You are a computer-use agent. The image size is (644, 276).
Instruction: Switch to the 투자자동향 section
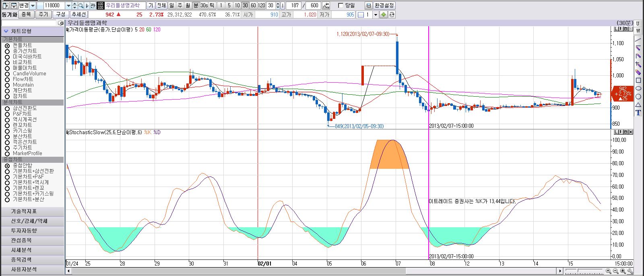(x=24, y=231)
